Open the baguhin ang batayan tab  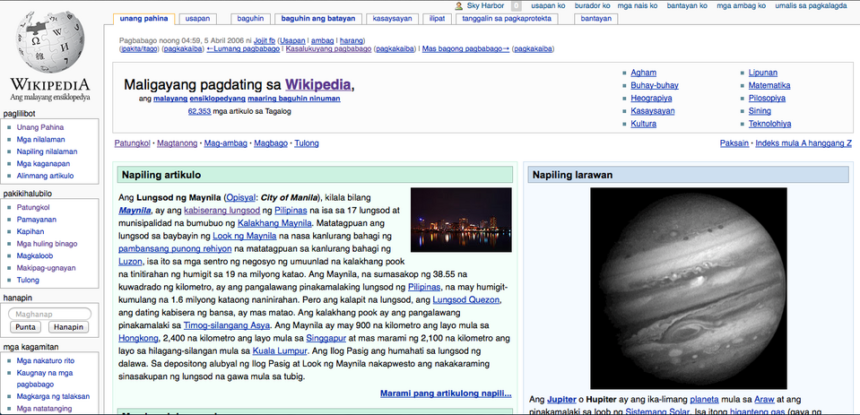(x=318, y=19)
